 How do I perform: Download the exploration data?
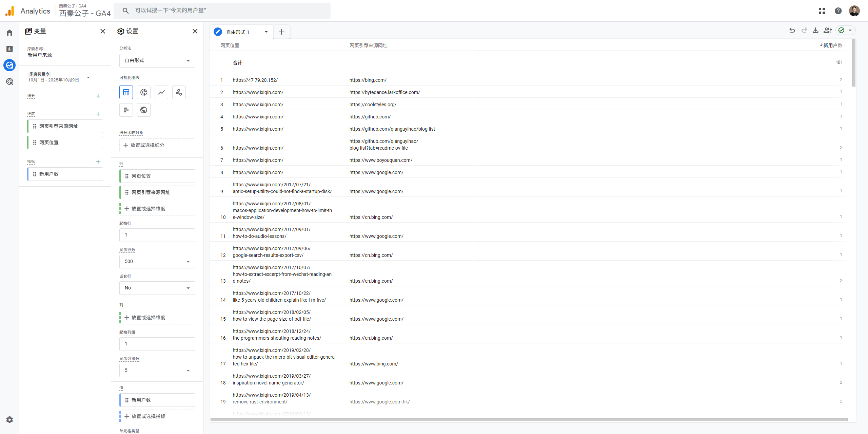click(x=815, y=31)
